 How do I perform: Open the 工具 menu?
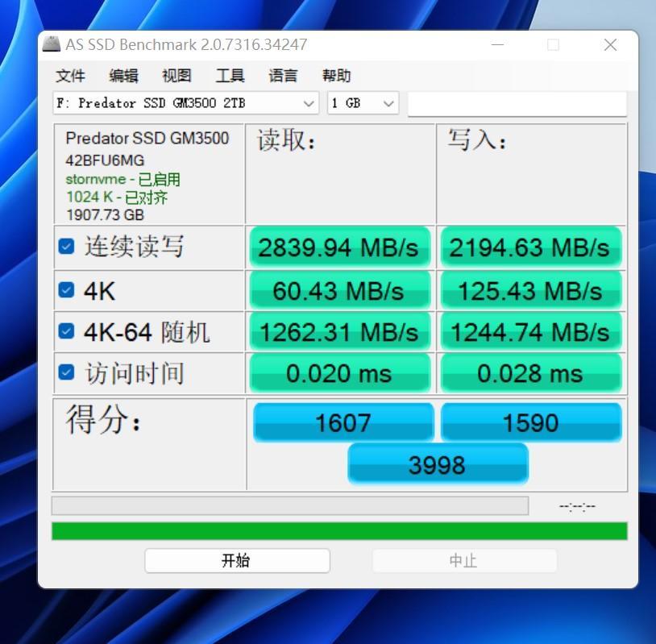pos(230,76)
